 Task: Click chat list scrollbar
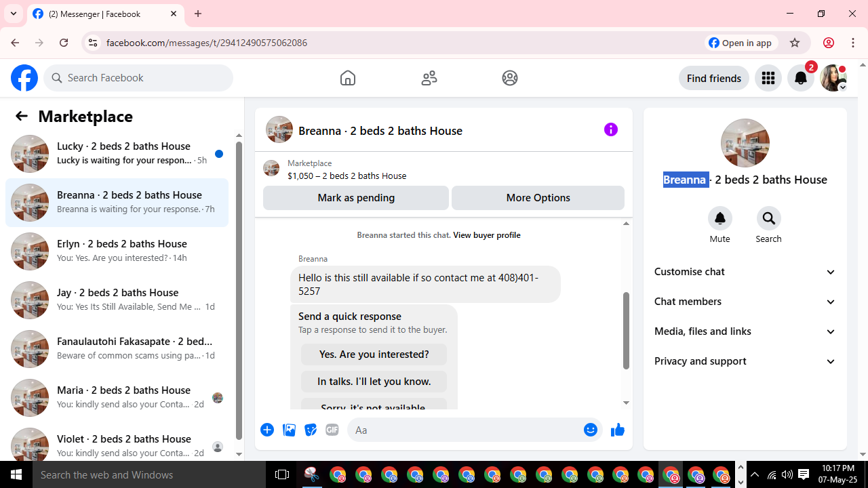pos(239,291)
